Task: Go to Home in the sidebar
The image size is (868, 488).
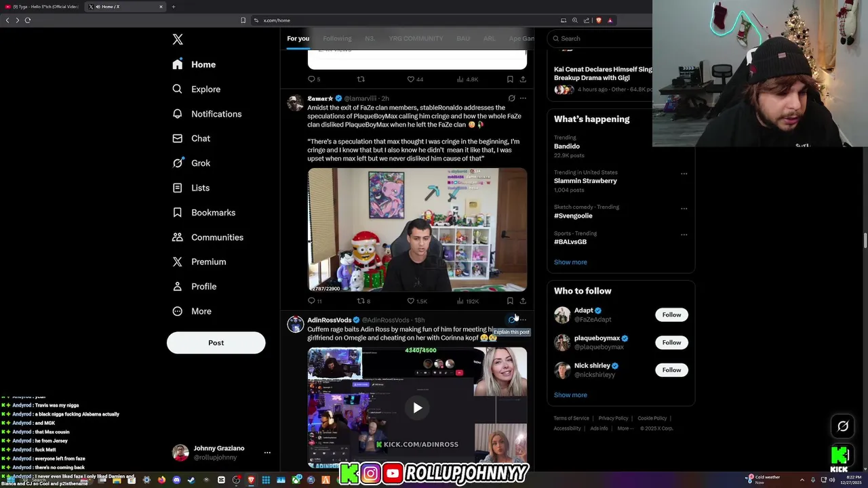Action: [194, 64]
